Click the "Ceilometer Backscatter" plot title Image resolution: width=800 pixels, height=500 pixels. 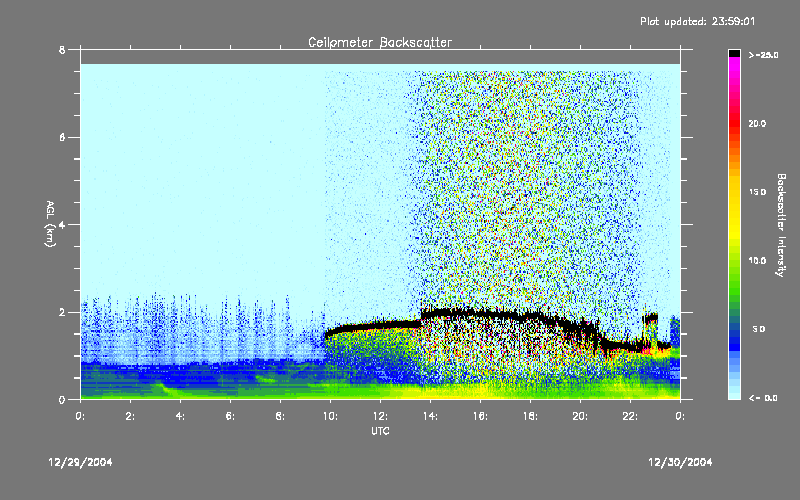click(x=380, y=42)
